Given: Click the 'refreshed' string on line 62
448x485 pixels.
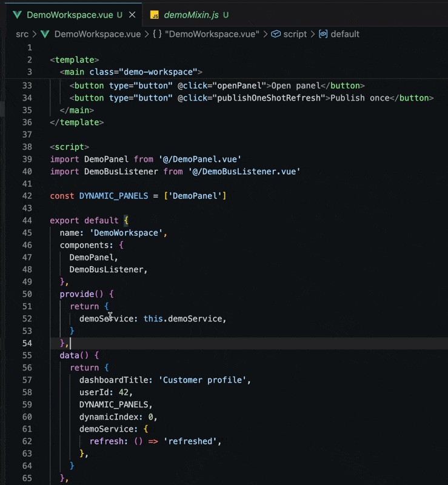Looking at the screenshot, I should [x=190, y=441].
